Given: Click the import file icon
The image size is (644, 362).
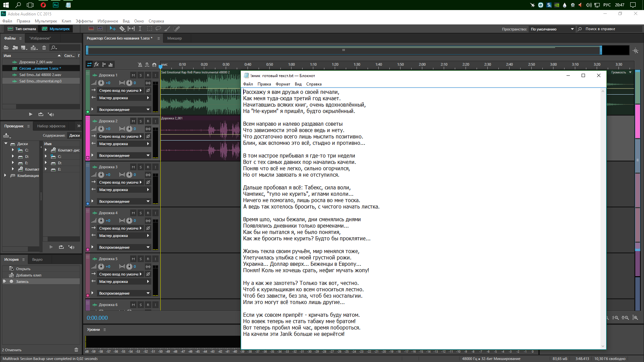Looking at the screenshot, I should (x=15, y=48).
